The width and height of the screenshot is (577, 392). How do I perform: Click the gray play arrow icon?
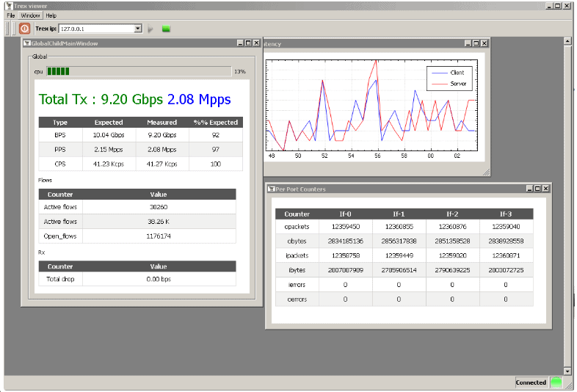point(150,29)
